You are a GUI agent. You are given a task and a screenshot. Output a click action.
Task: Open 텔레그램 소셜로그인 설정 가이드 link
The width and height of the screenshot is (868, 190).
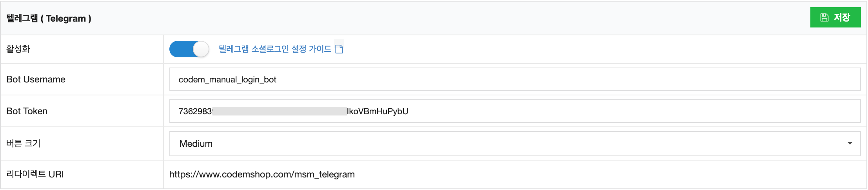[275, 49]
